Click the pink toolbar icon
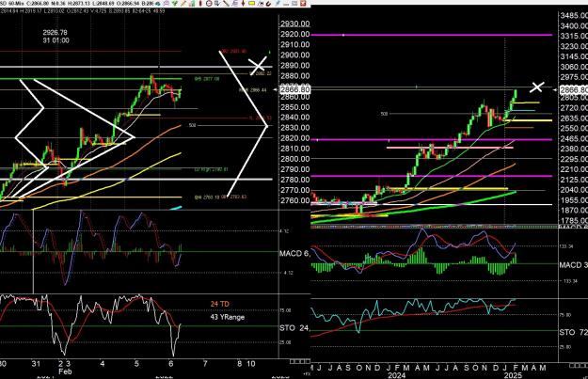 click(x=167, y=4)
